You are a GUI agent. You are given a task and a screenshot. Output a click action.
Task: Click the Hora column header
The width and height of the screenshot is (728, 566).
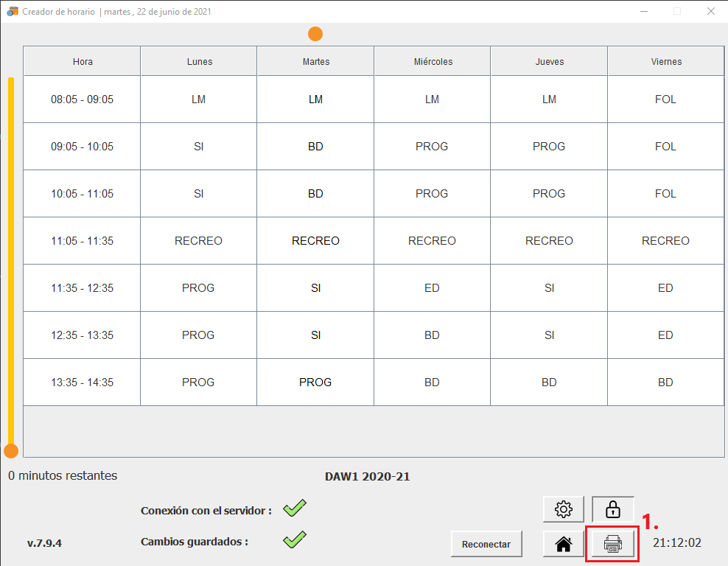click(x=83, y=62)
